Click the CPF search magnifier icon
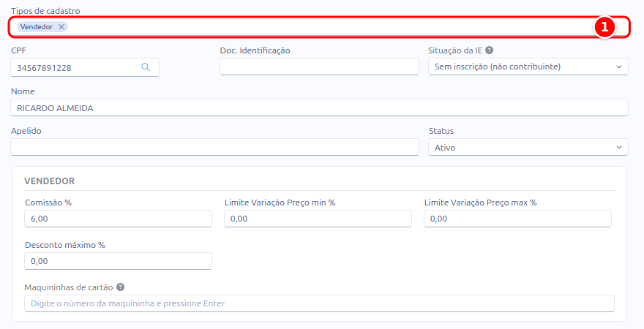 pos(146,67)
